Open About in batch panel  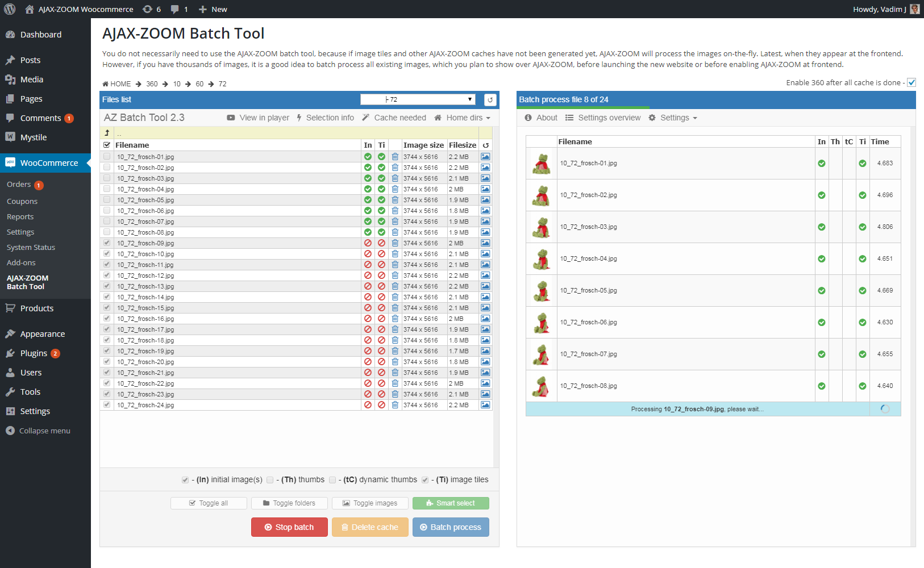[541, 118]
